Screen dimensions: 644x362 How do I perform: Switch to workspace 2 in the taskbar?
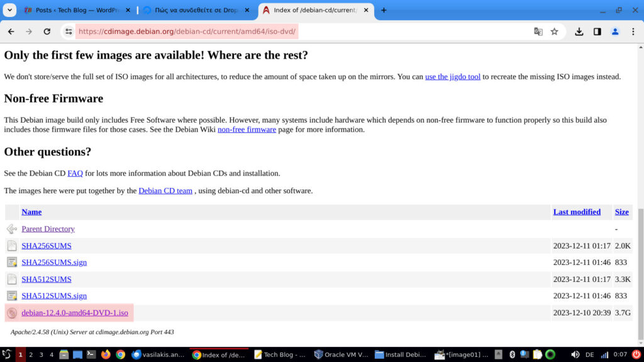click(x=31, y=354)
